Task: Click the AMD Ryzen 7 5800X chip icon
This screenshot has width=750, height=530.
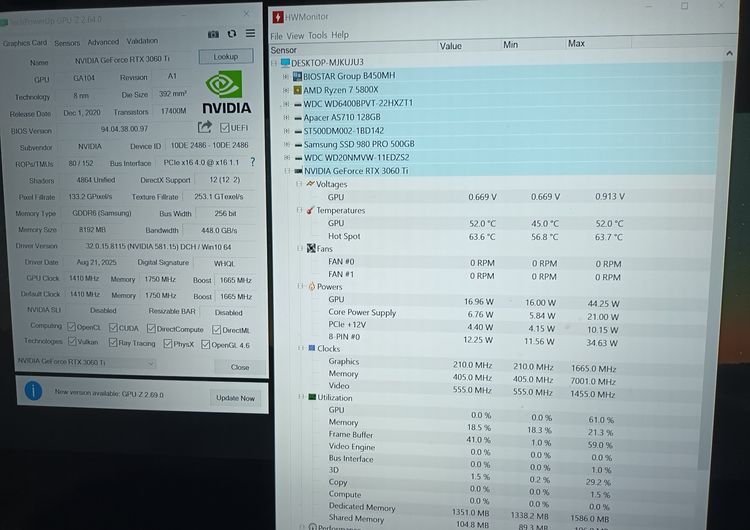Action: point(298,90)
